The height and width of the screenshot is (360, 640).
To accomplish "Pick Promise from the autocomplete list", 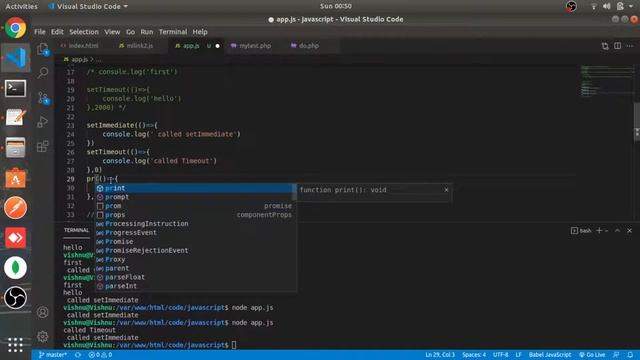I will 194,242.
